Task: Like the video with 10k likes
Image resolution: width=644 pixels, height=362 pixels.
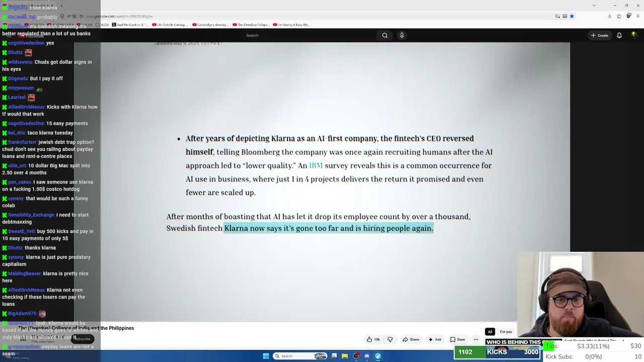Action: [373, 339]
